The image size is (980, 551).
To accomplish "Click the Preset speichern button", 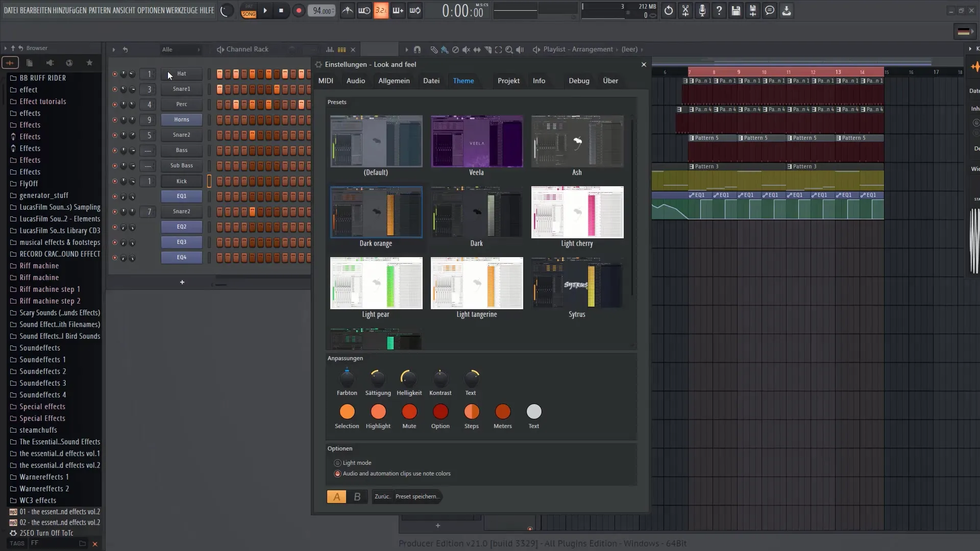I will [417, 496].
